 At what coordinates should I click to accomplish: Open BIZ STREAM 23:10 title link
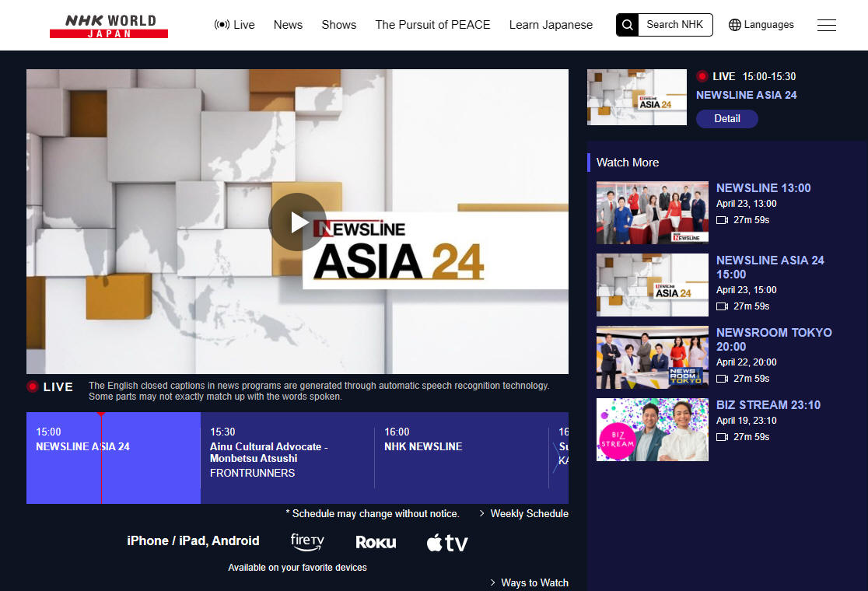tap(768, 405)
